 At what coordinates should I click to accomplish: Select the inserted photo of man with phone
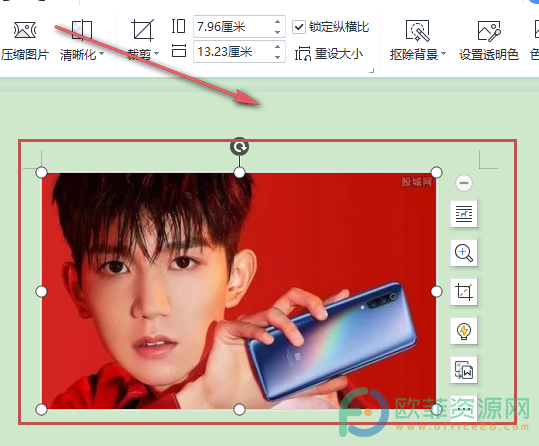tap(239, 291)
